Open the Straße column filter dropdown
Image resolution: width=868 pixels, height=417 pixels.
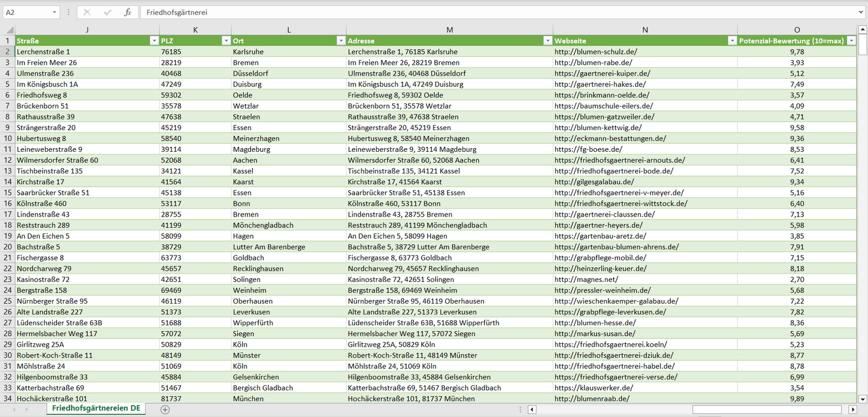pos(153,41)
